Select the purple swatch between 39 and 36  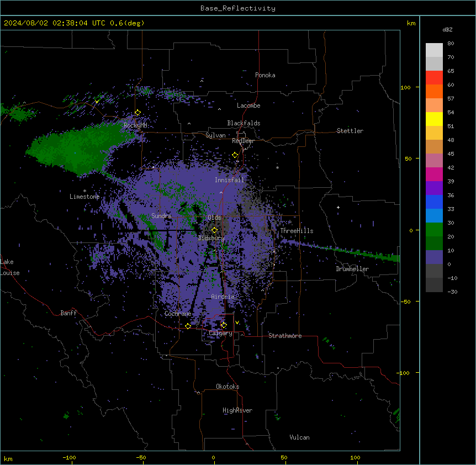[x=434, y=188]
